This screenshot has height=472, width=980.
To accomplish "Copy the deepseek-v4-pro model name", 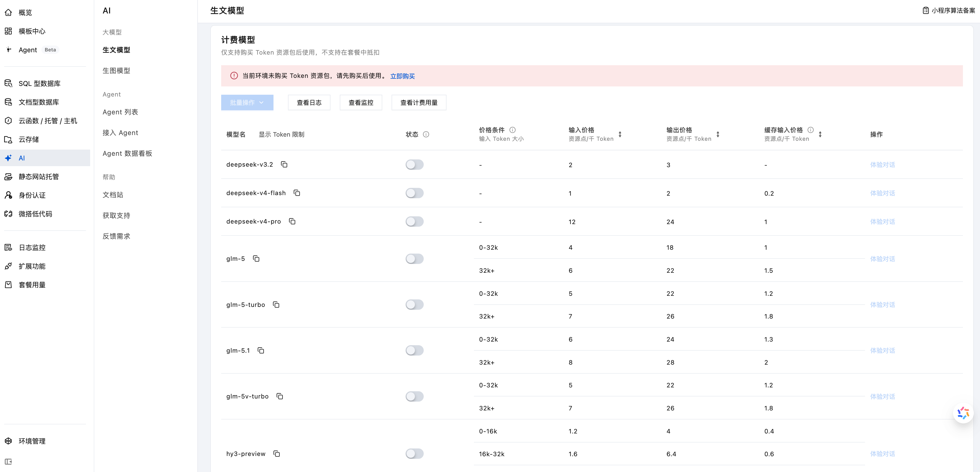I will tap(292, 222).
